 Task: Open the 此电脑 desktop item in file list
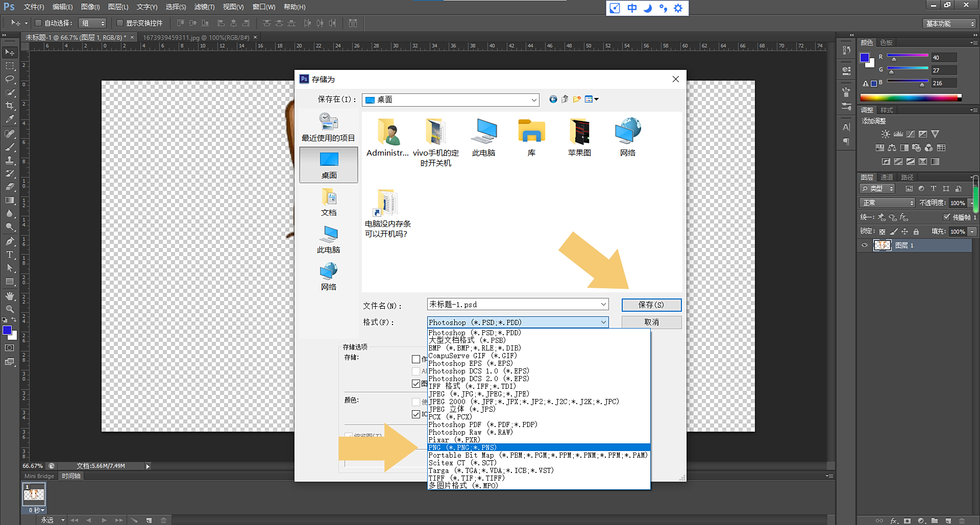[x=483, y=138]
